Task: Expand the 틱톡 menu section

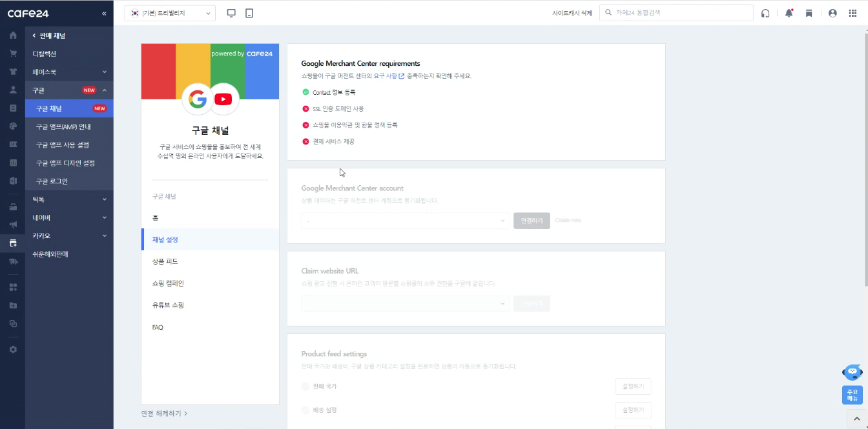Action: click(69, 199)
